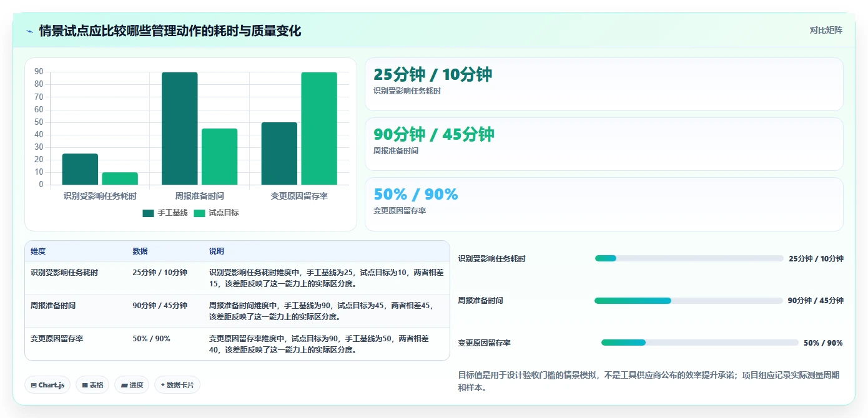Click the 25分钟 / 10分钟 progress value
This screenshot has width=868, height=418.
(x=816, y=259)
